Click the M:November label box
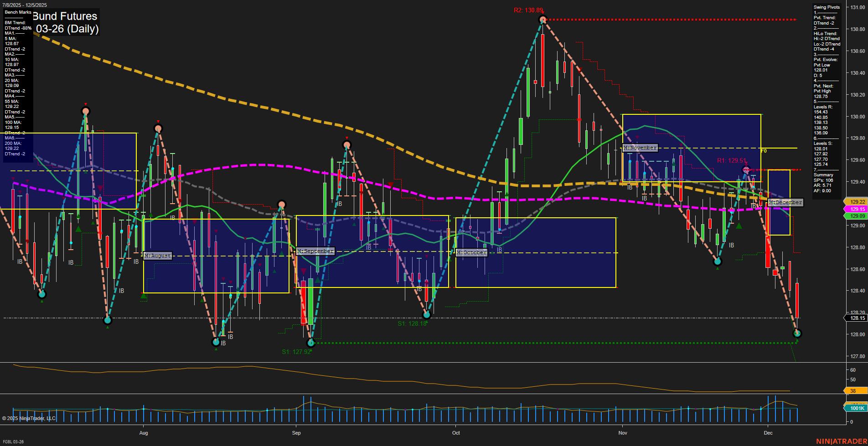868x446 pixels. [640, 148]
